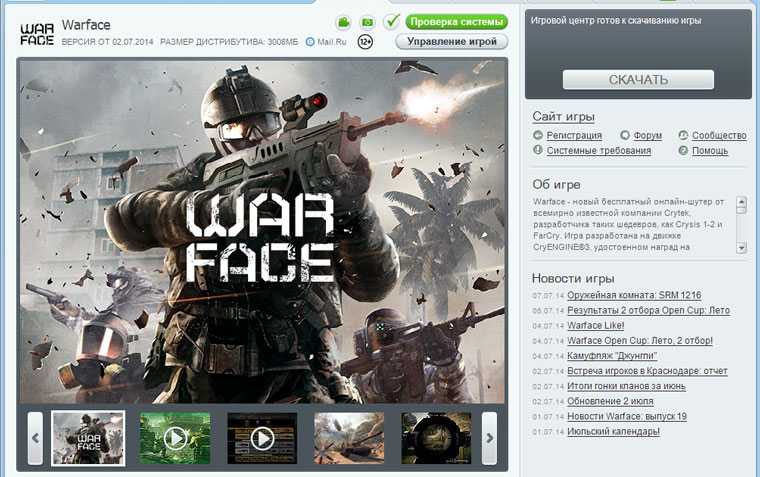760x477 pixels.
Task: Click the green puzzle-piece icon
Action: point(344,22)
